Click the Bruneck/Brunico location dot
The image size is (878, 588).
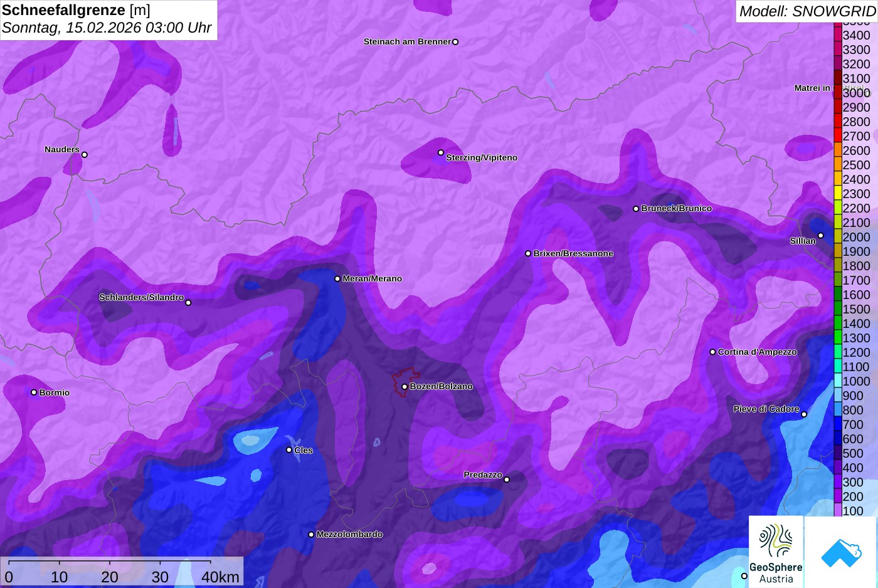[636, 209]
